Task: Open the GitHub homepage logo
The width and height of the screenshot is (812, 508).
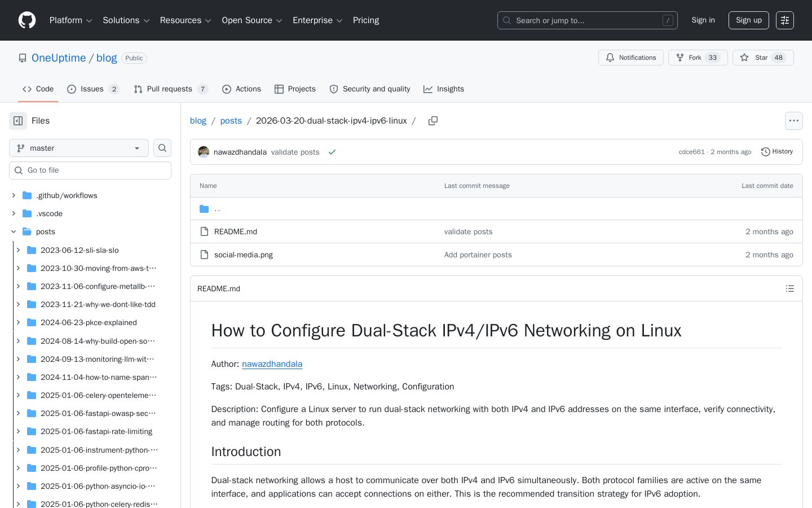Action: 27,20
